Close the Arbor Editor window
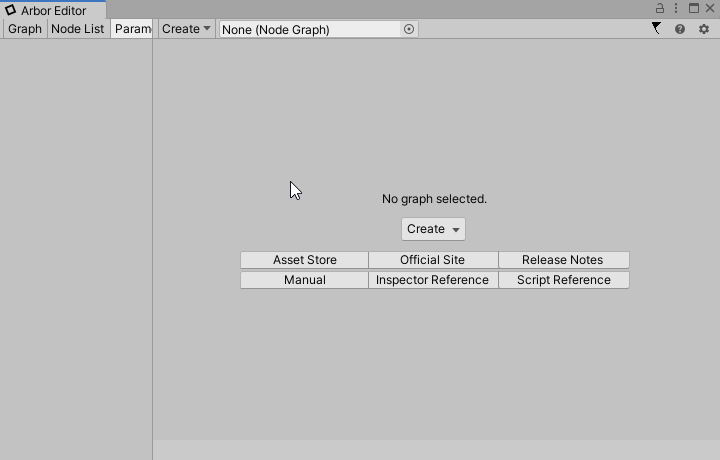Viewport: 720px width, 460px height. click(x=710, y=9)
